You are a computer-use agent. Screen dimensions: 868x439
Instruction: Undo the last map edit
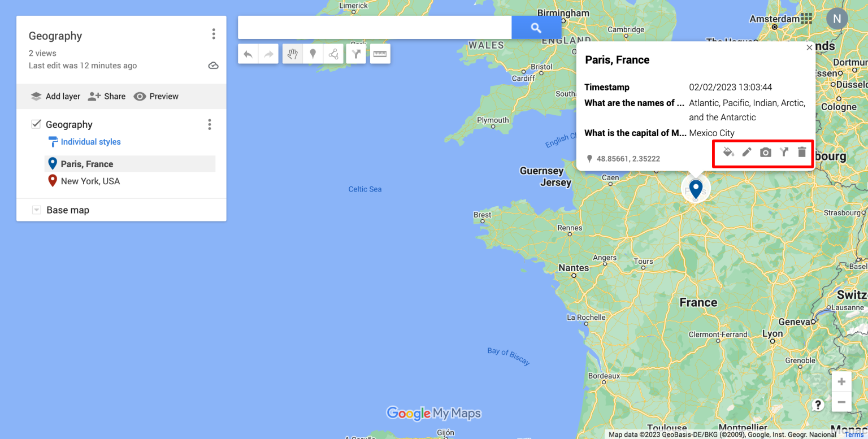click(x=248, y=54)
